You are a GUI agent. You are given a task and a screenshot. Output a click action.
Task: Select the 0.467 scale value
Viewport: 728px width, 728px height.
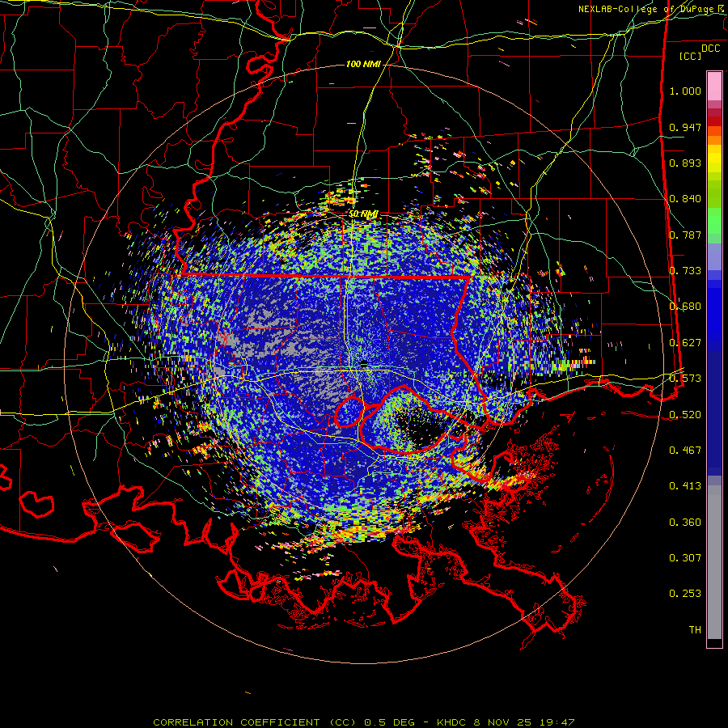685,451
